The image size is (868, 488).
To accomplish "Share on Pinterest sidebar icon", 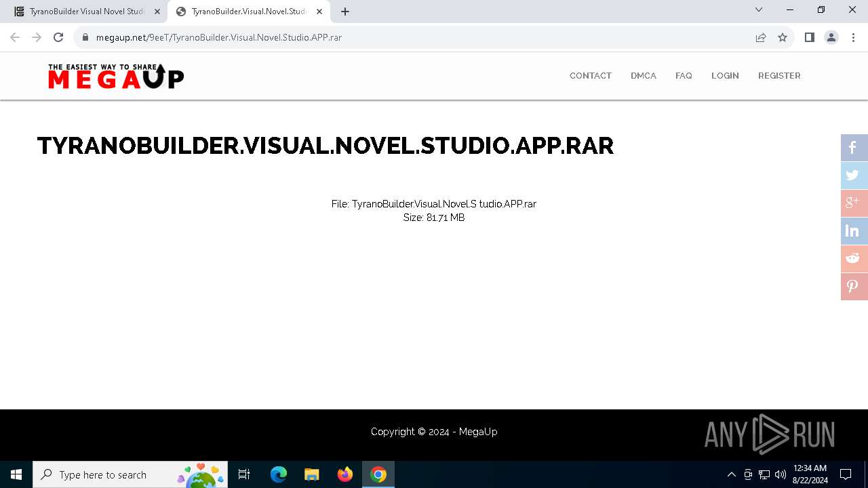I will (x=854, y=287).
